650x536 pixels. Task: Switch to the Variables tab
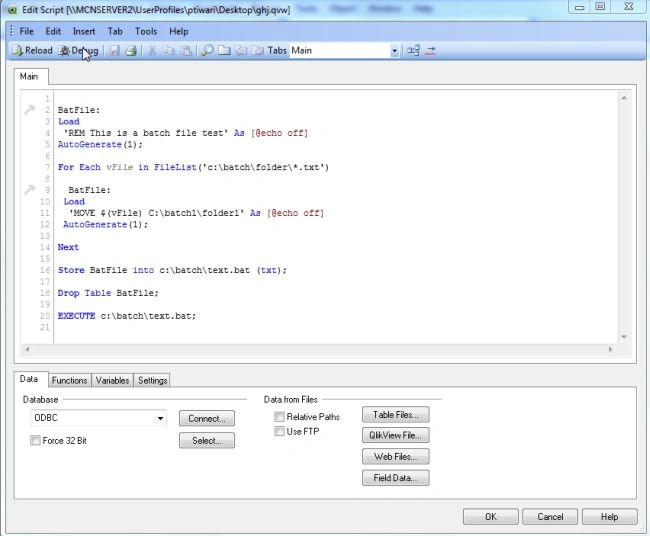pyautogui.click(x=112, y=380)
